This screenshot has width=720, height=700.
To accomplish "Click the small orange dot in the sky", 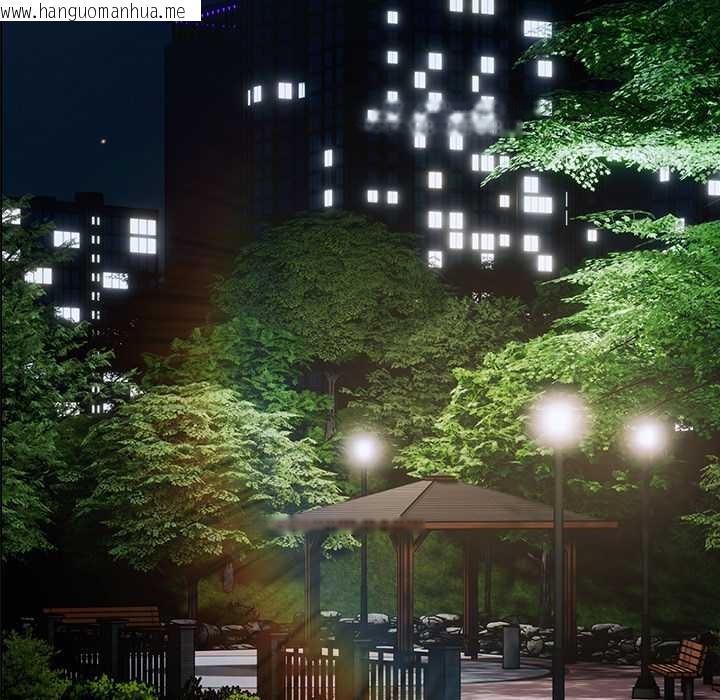I will point(102,141).
